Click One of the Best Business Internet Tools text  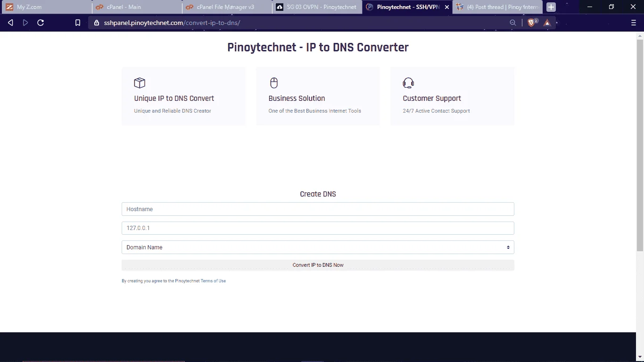click(314, 111)
